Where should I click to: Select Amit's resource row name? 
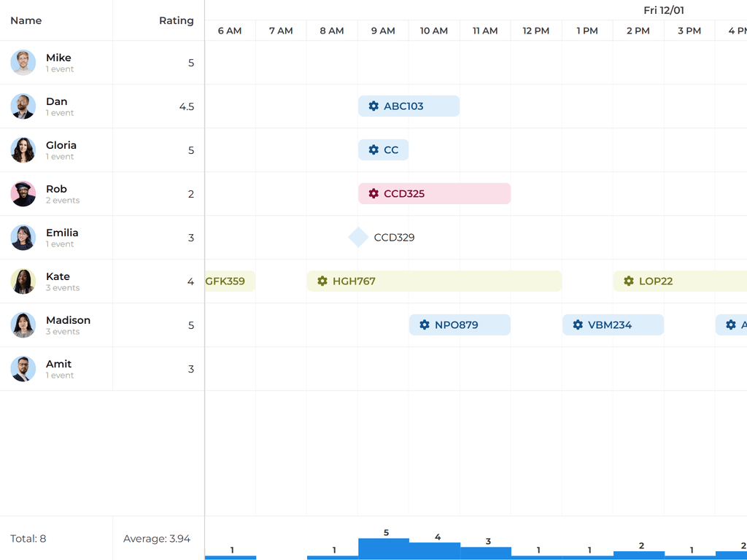pyautogui.click(x=58, y=364)
